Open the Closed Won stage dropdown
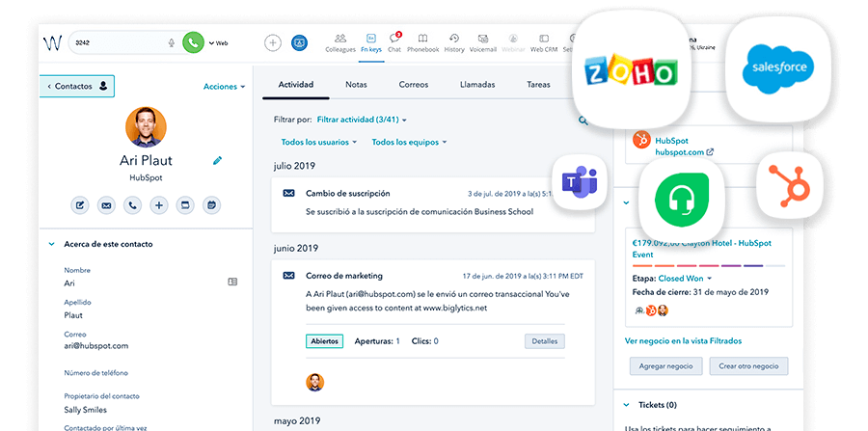Viewport: 868px width, 431px height. click(x=686, y=279)
